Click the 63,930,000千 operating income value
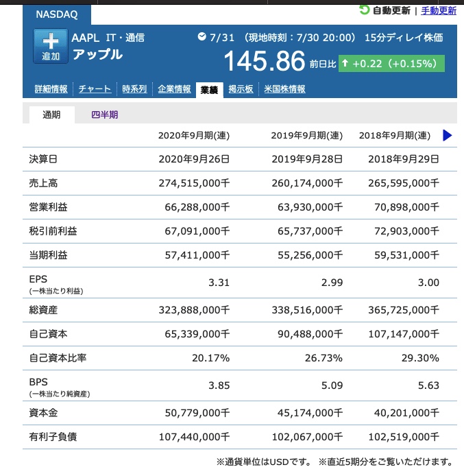This screenshot has width=464, height=476. coord(310,207)
